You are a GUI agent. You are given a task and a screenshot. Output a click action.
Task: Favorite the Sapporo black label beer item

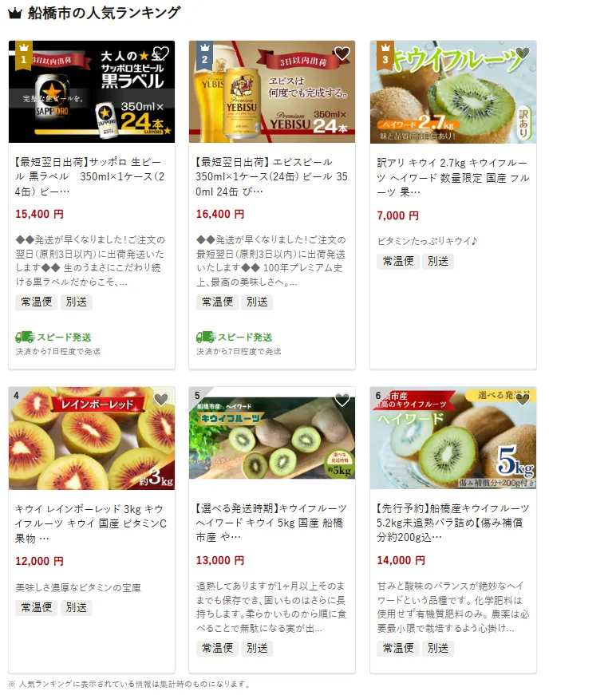tap(161, 53)
